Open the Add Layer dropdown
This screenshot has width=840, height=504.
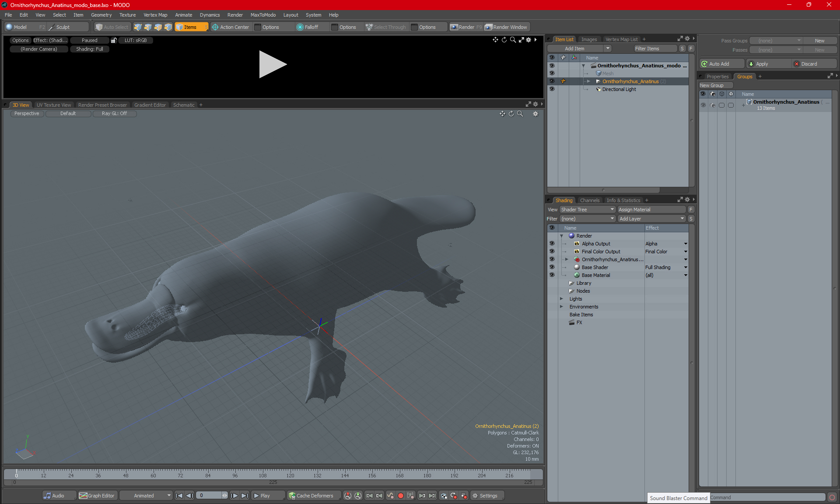(x=651, y=219)
